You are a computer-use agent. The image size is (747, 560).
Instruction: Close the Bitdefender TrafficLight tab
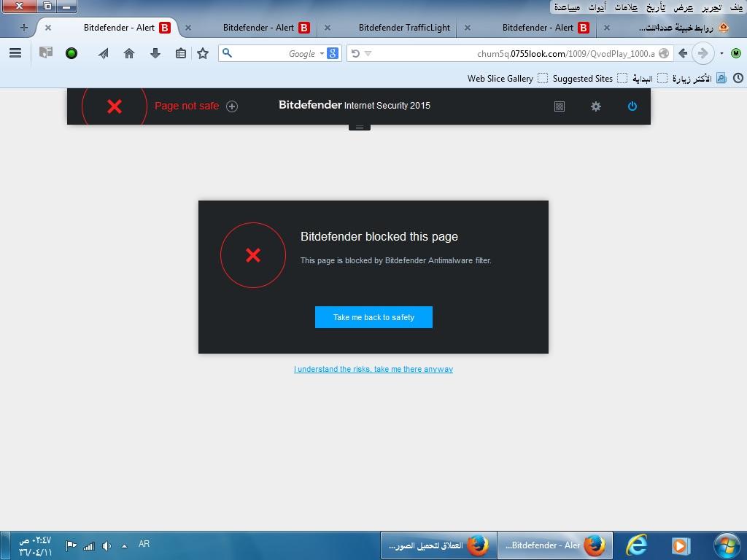tap(328, 28)
